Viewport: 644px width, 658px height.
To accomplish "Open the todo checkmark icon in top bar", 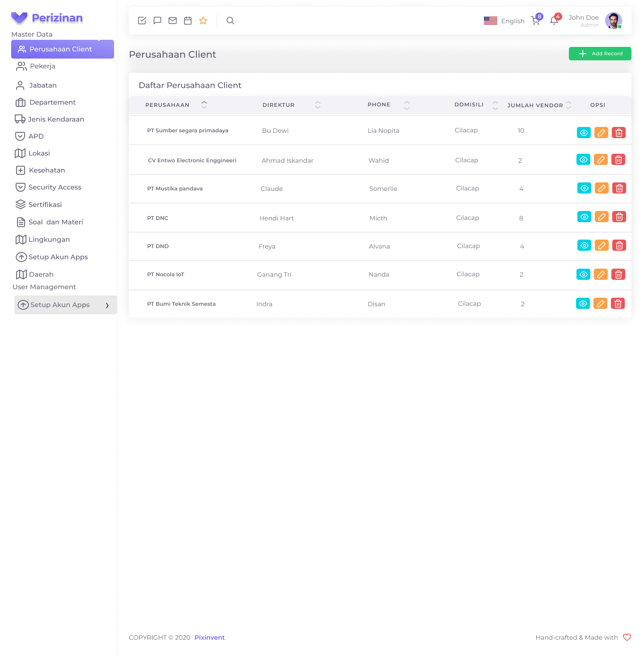I will [142, 21].
